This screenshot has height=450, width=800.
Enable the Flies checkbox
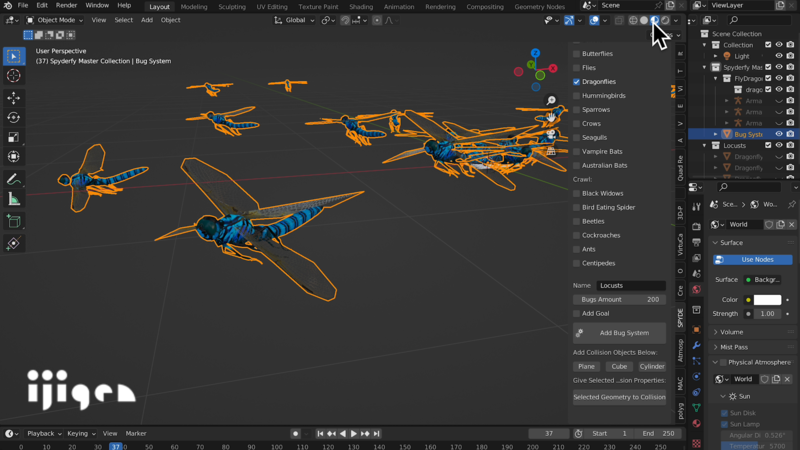pyautogui.click(x=577, y=67)
